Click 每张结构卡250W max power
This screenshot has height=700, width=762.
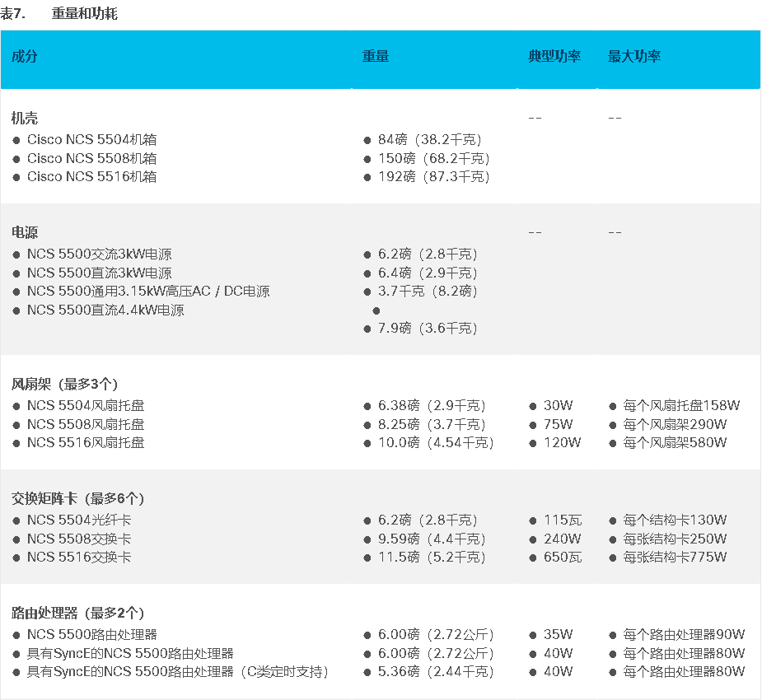click(675, 539)
